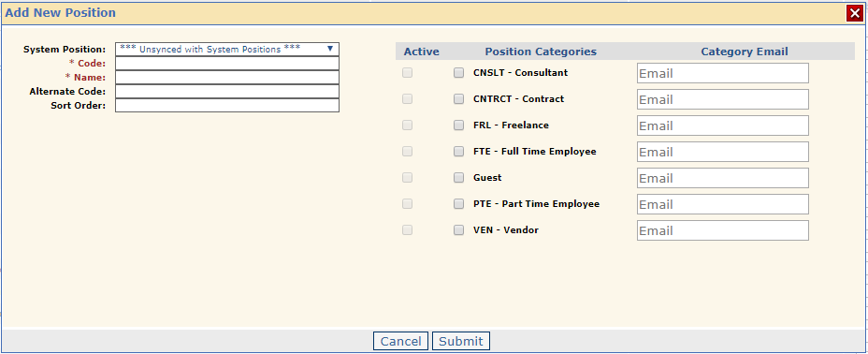Close the Add New Position dialog
This screenshot has width=868, height=354.
855,13
